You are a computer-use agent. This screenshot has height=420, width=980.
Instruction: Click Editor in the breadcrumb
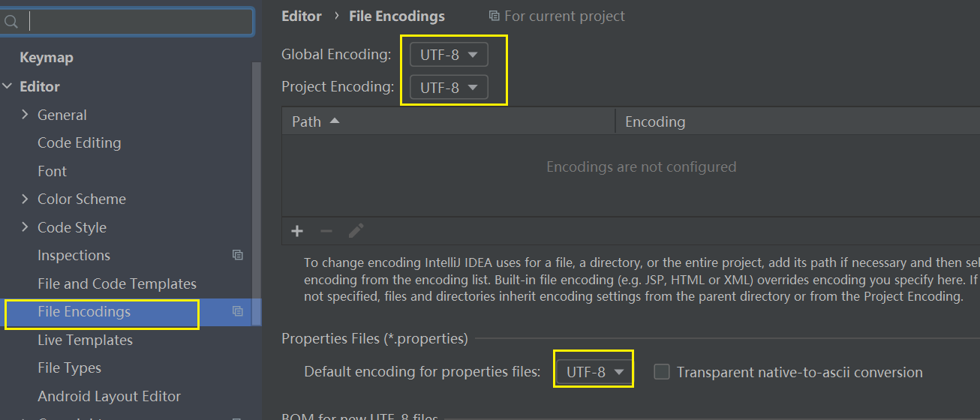pos(301,16)
